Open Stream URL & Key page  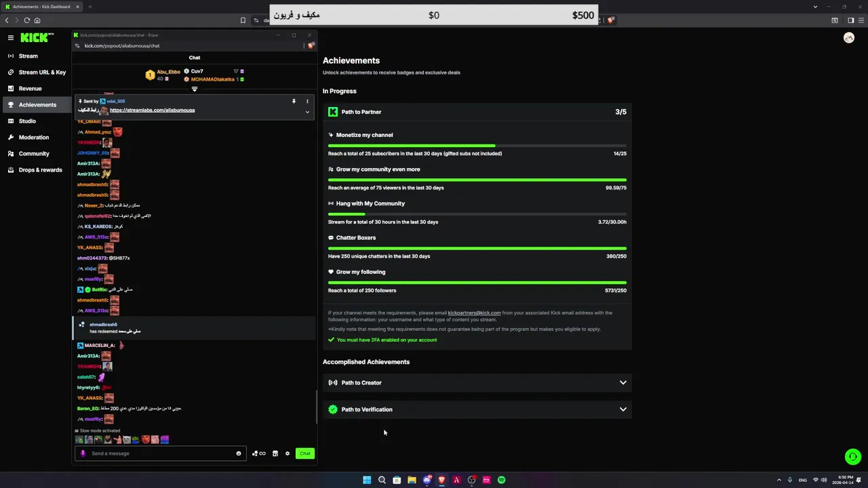click(x=37, y=73)
